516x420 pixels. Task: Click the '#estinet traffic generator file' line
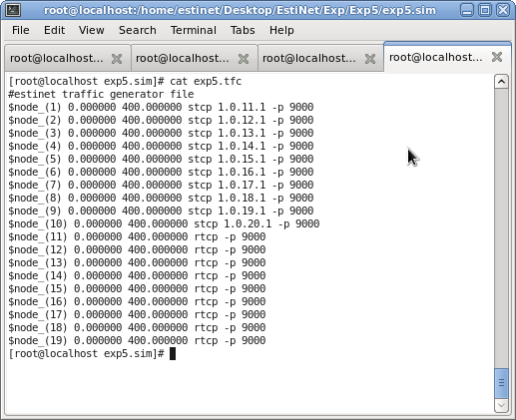pyautogui.click(x=101, y=95)
